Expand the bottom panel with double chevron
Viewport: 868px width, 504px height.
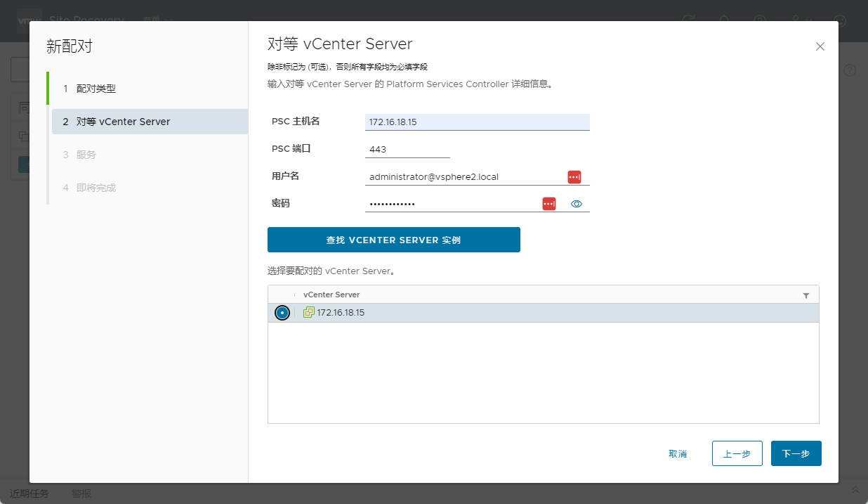855,489
